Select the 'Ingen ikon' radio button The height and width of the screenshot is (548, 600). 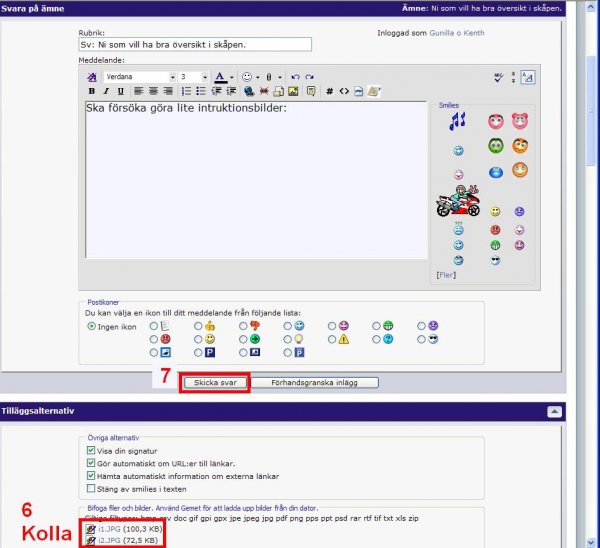pos(92,326)
